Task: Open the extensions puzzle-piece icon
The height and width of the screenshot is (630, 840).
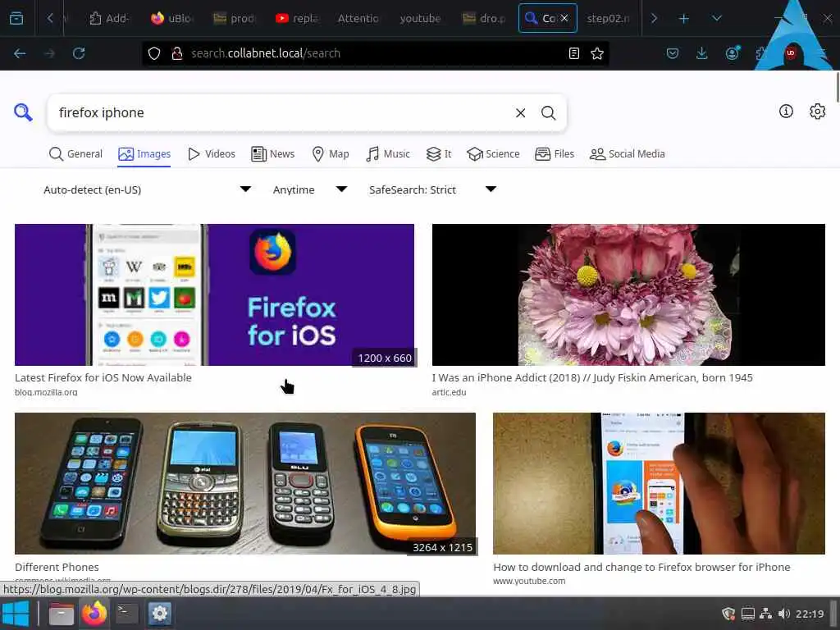Action: [x=760, y=53]
